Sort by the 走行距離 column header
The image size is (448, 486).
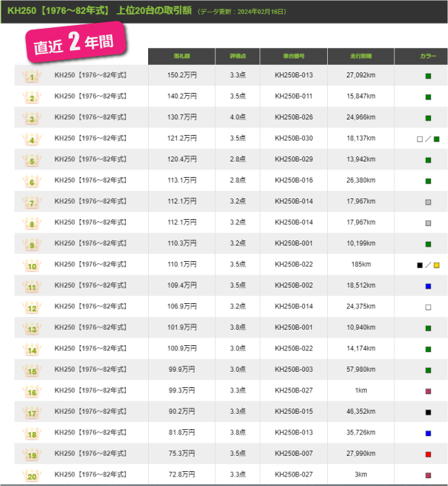click(361, 57)
